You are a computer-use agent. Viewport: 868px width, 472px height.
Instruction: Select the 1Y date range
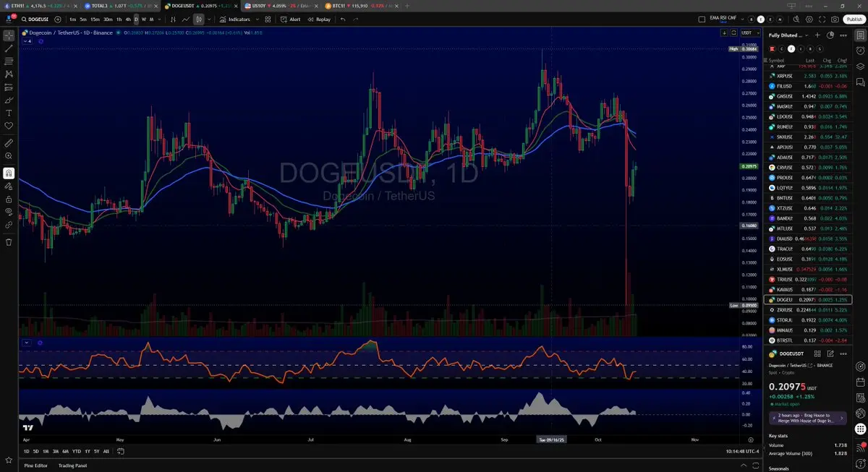tap(88, 451)
